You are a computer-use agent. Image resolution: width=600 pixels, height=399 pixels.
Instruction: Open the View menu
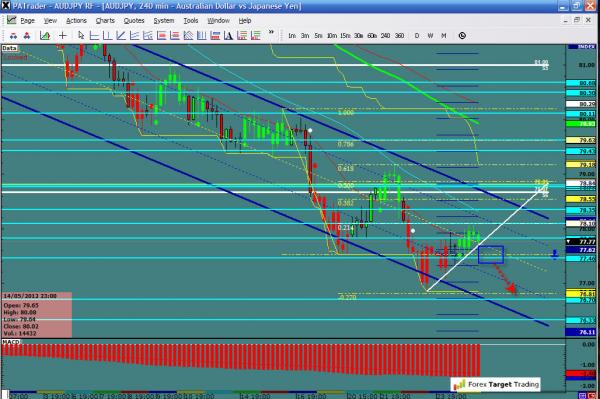[50, 21]
